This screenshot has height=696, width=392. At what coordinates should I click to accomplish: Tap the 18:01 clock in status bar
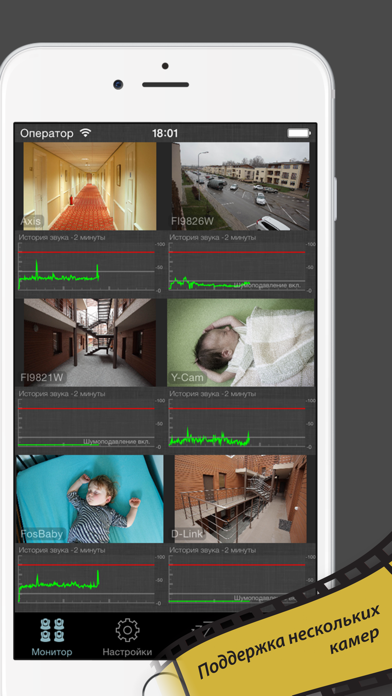tap(165, 133)
